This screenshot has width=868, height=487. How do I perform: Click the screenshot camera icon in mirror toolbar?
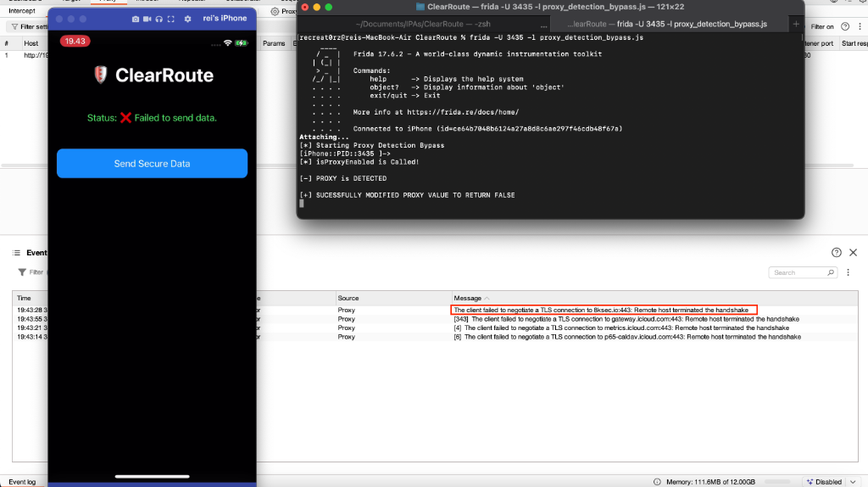[136, 19]
